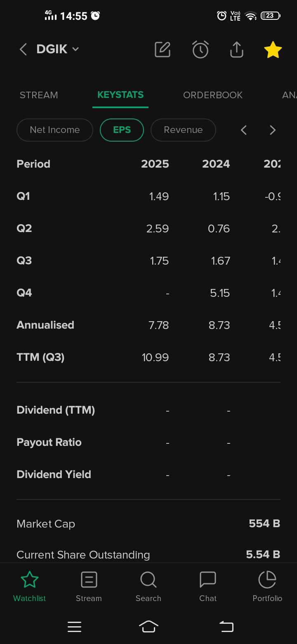Select the Revenue filter chip
297x644 pixels.
point(183,130)
